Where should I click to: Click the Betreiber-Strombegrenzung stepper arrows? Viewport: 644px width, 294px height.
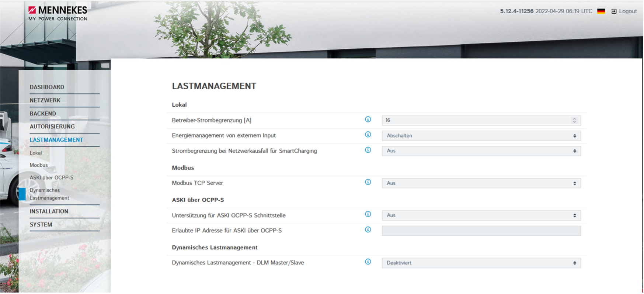[574, 120]
